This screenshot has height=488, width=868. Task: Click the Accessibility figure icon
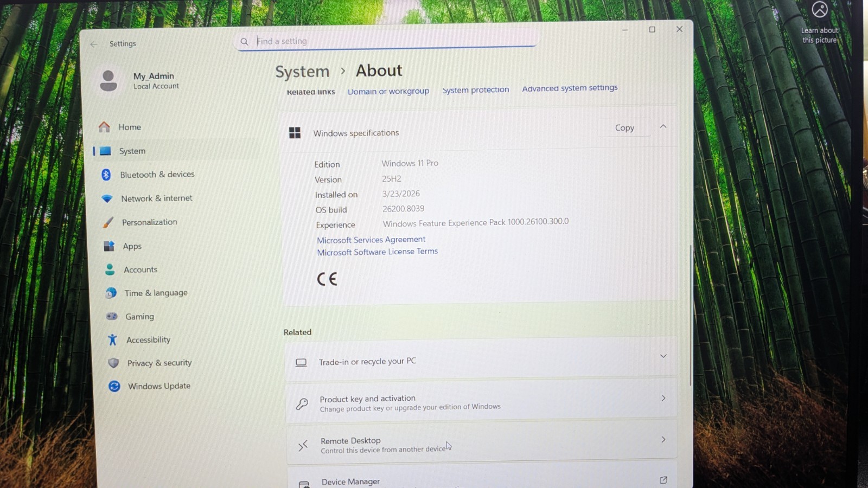[x=112, y=340]
